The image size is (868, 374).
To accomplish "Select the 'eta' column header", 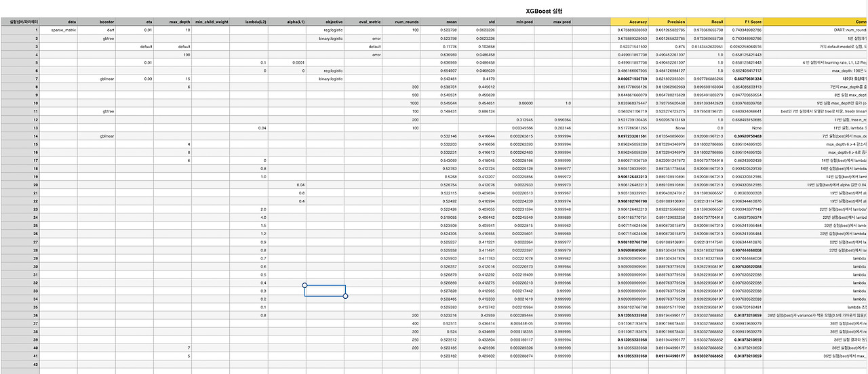I will (134, 22).
